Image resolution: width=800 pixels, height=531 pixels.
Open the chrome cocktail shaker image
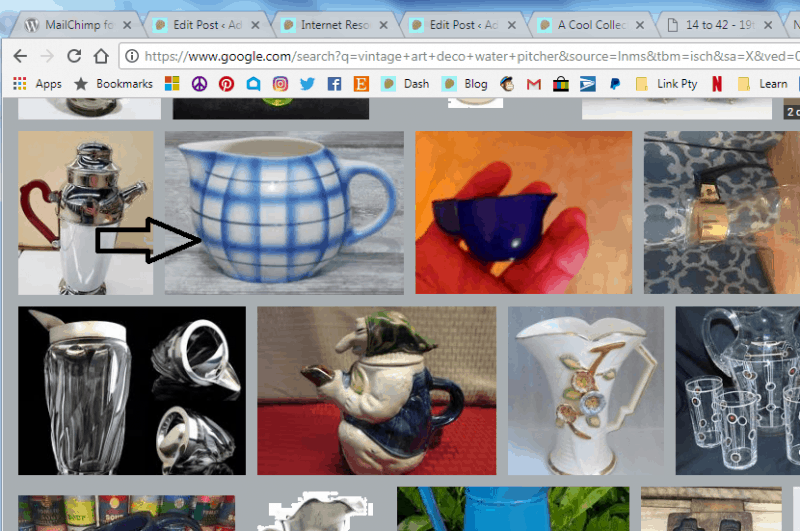tap(86, 213)
